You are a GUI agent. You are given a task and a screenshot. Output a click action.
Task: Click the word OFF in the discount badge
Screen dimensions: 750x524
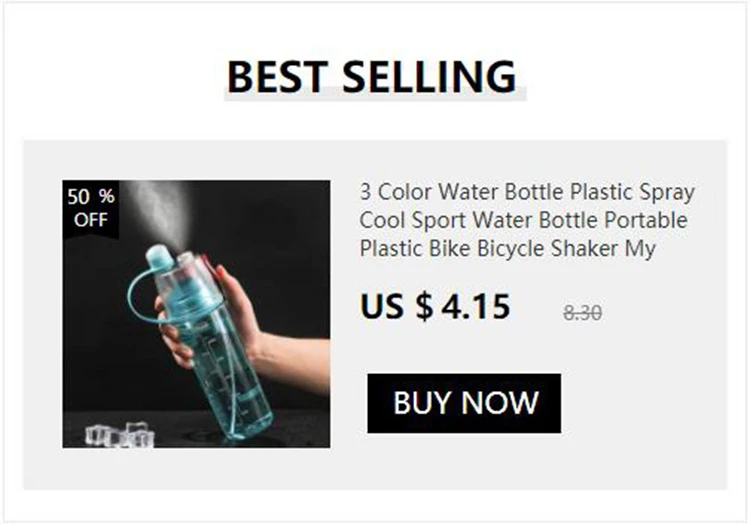pyautogui.click(x=90, y=220)
